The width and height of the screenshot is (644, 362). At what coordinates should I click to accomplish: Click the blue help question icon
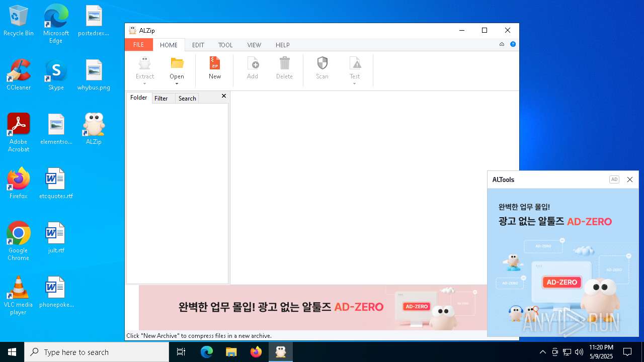tap(513, 44)
